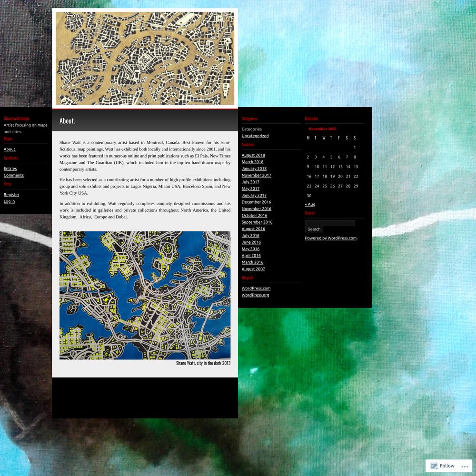Open the September 2016 archive
Screen dimensions: 476x476
257,222
